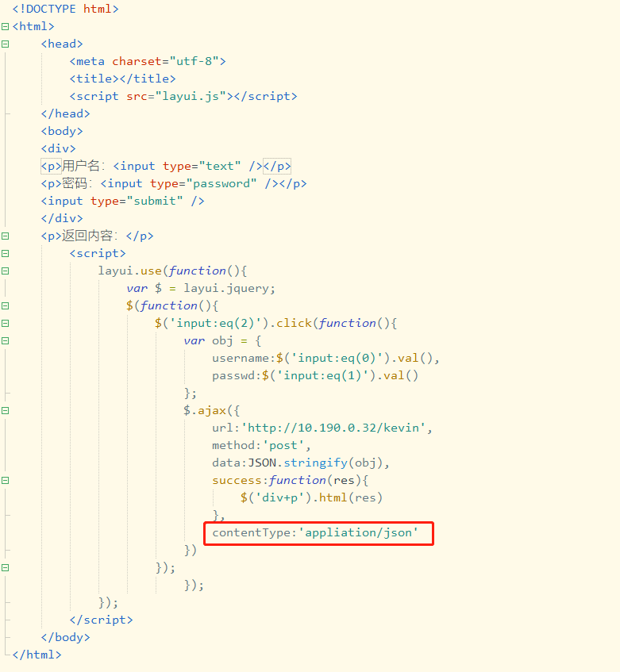Click the </script> closing tag
This screenshot has height=672, width=620.
[101, 620]
